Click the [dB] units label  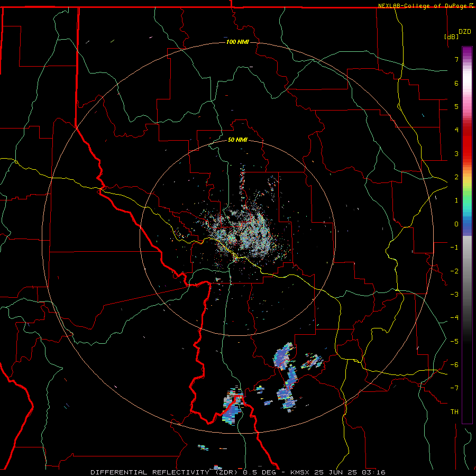click(451, 36)
